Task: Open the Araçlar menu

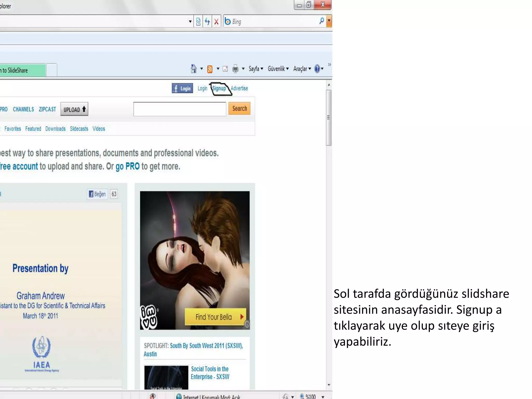Action: click(302, 69)
